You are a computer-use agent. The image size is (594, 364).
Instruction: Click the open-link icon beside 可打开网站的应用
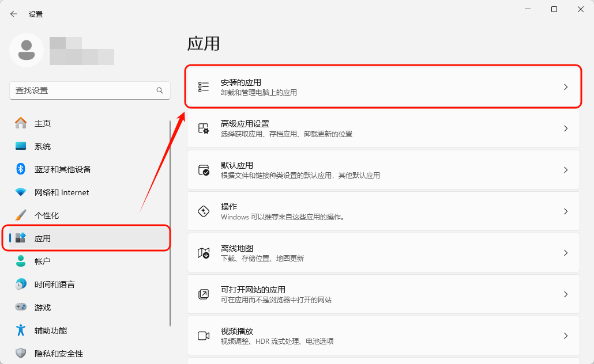pos(204,294)
